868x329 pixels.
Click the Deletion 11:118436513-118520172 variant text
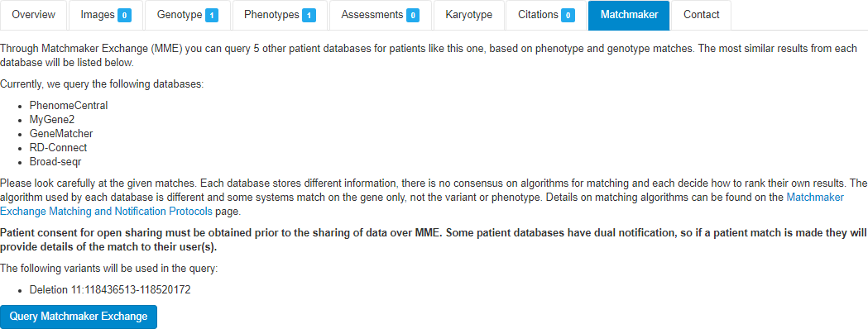(110, 289)
